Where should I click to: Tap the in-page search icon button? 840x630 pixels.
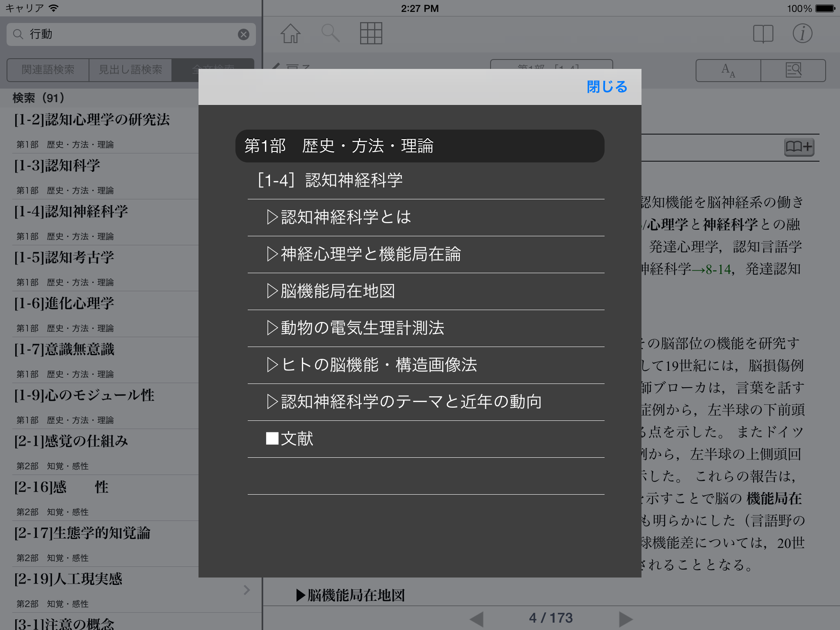click(x=793, y=71)
